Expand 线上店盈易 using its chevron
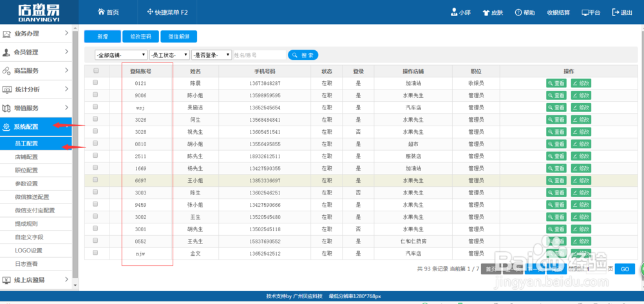 (x=66, y=280)
